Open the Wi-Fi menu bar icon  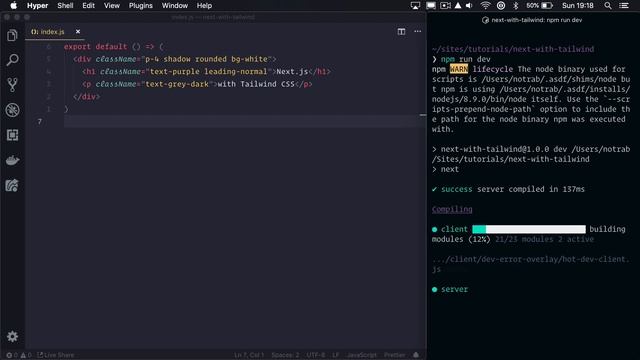pos(485,6)
